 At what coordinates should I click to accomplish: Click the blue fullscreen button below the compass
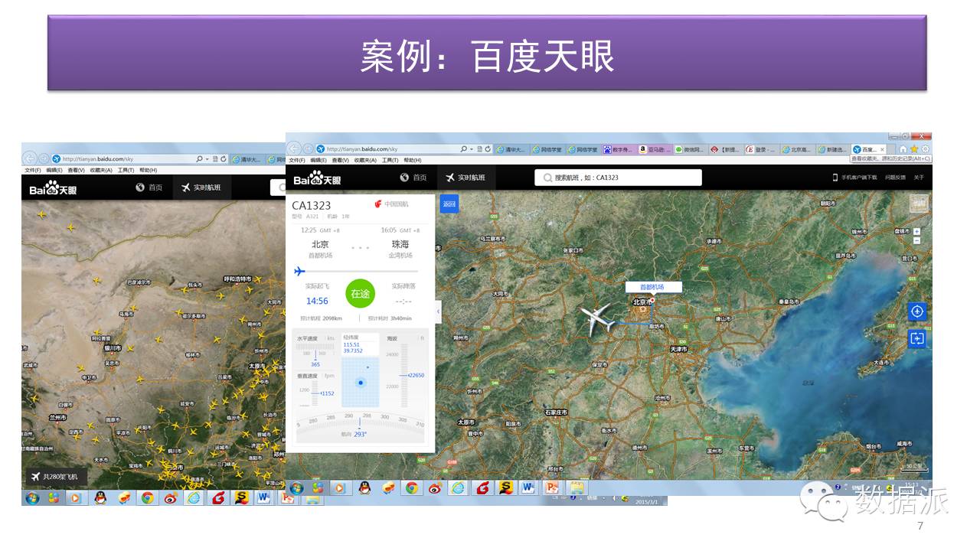(917, 338)
